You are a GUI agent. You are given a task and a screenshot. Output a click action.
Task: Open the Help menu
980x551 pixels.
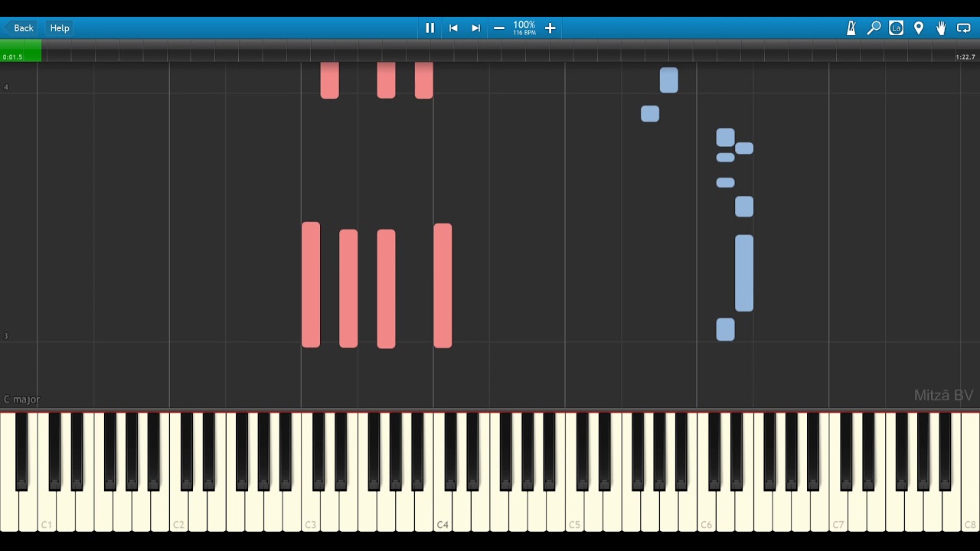point(60,28)
